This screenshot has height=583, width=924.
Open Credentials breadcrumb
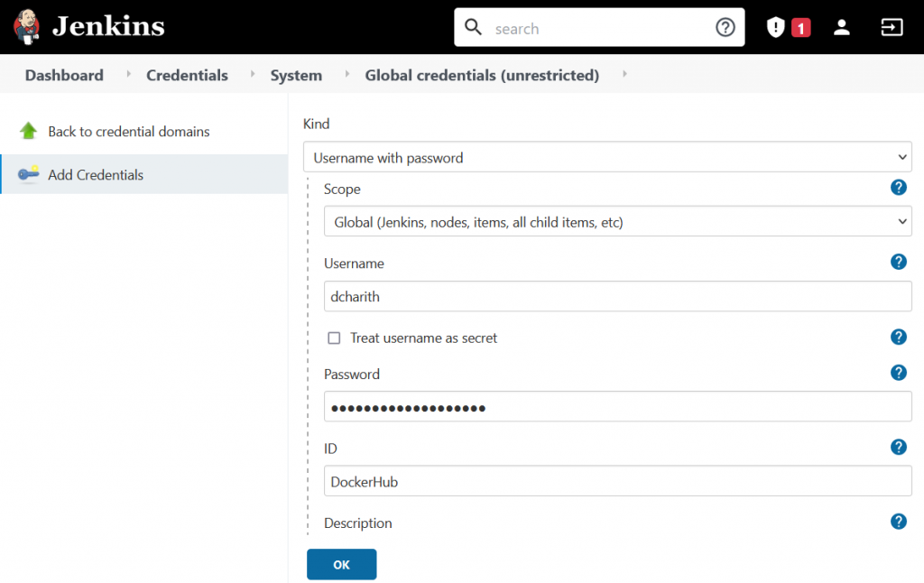click(x=187, y=76)
